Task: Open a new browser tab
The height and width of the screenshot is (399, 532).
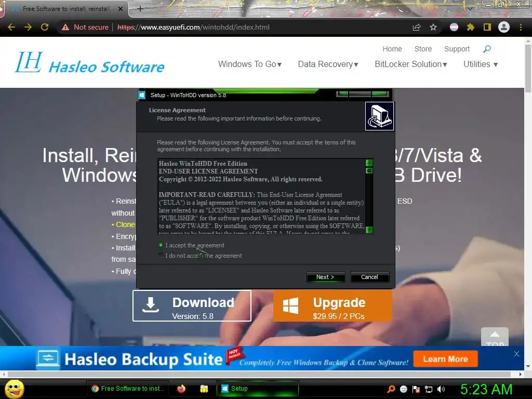Action: point(140,9)
